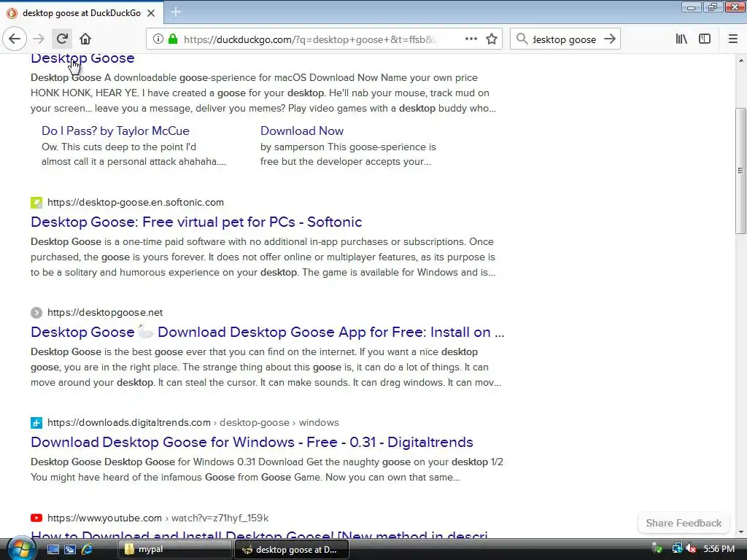Submit search with the go arrow
Screen dimensions: 747x560
610,39
